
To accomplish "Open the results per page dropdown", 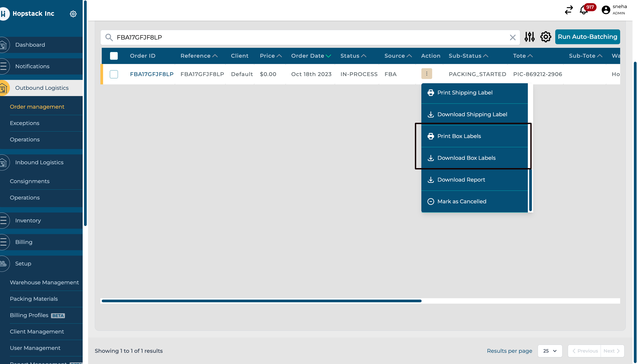I will coord(550,351).
